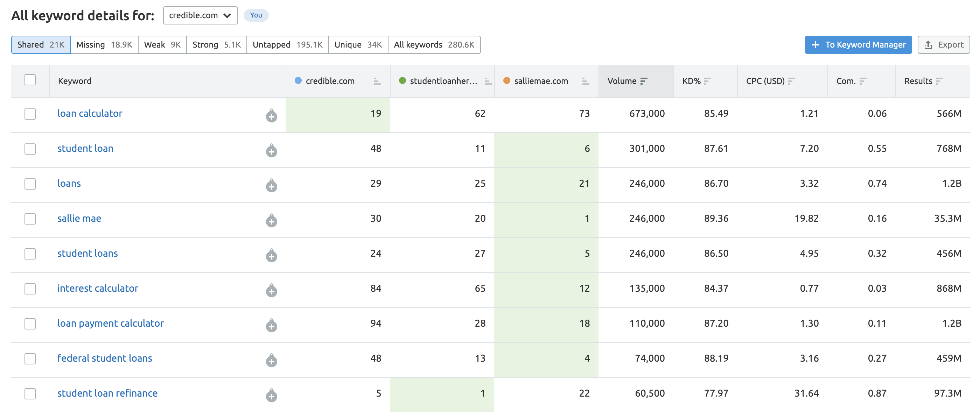Click plus icon next to 'student loan' keyword
This screenshot has width=980, height=412.
271,151
